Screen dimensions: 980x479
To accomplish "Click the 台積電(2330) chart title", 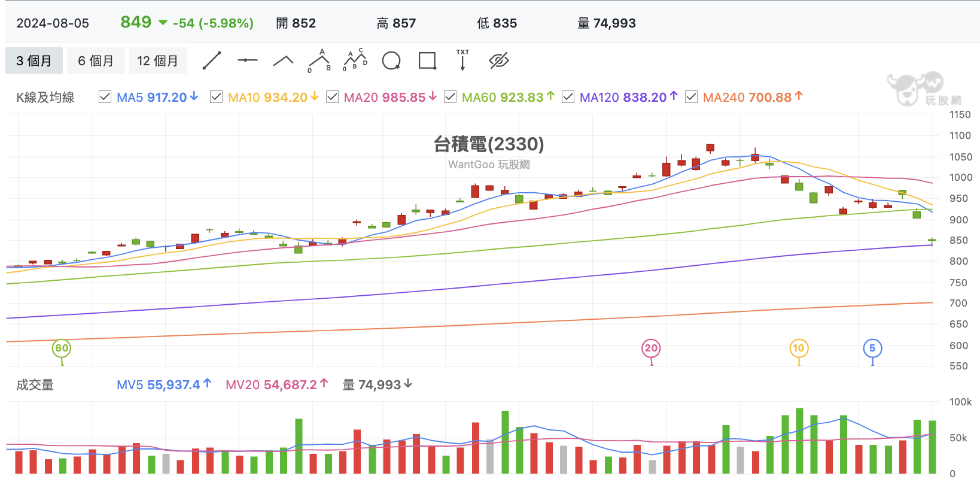I will (x=489, y=144).
